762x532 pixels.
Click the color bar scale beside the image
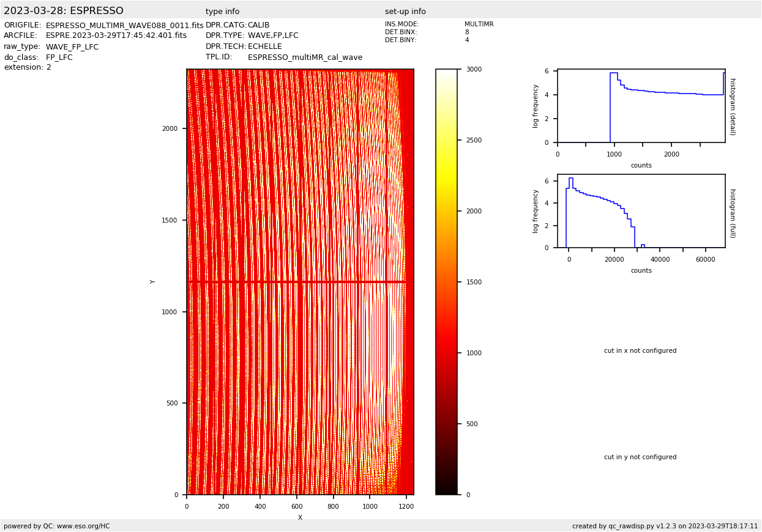[446, 281]
